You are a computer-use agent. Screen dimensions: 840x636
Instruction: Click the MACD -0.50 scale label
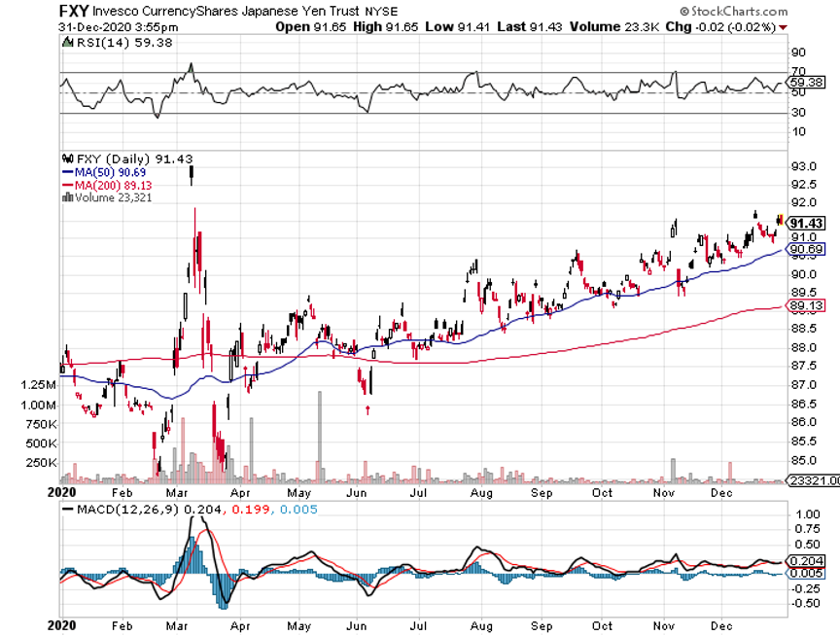coord(806,603)
